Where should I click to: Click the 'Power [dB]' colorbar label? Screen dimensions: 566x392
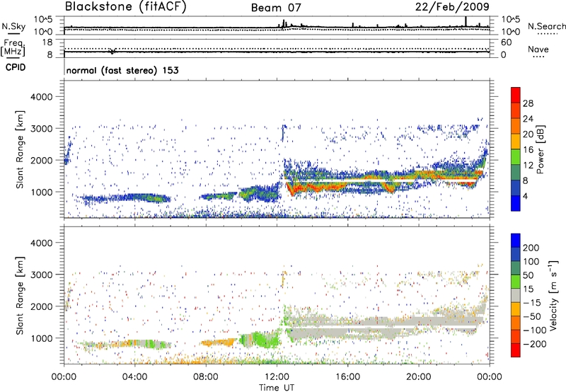[x=541, y=149]
